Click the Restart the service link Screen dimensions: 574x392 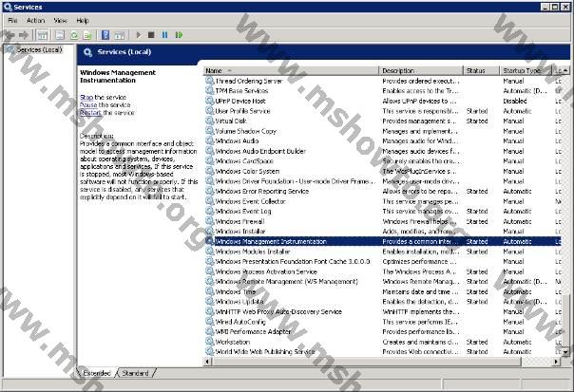pyautogui.click(x=90, y=113)
